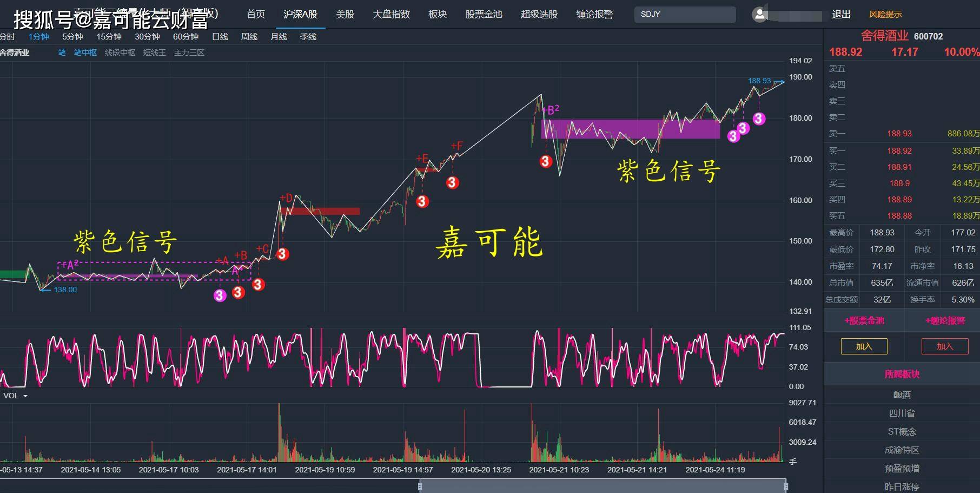
Task: Click the 买一 price 188.92
Action: click(899, 151)
